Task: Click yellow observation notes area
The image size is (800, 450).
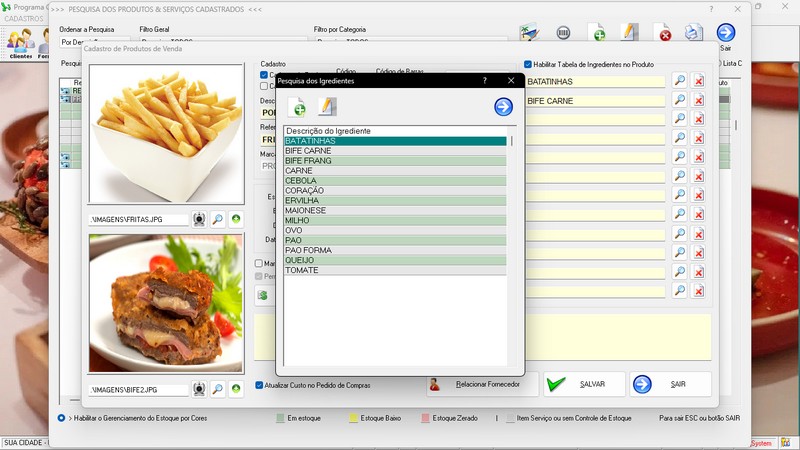Action: [618, 337]
